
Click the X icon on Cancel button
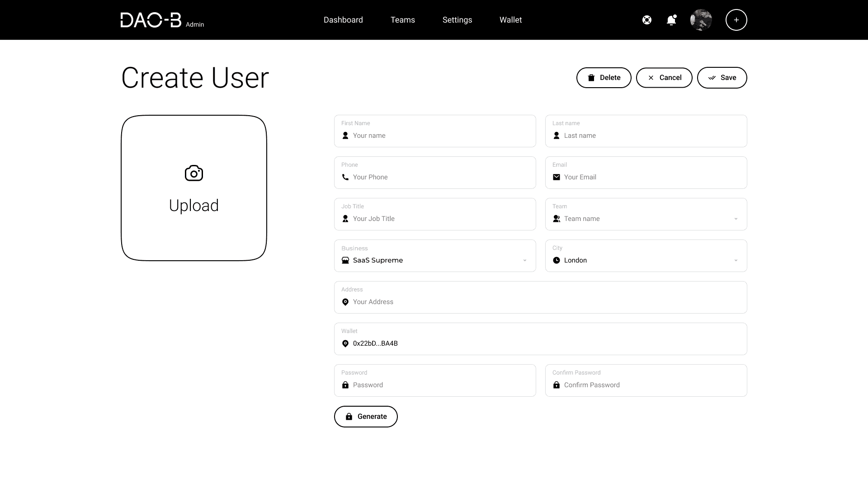[651, 78]
